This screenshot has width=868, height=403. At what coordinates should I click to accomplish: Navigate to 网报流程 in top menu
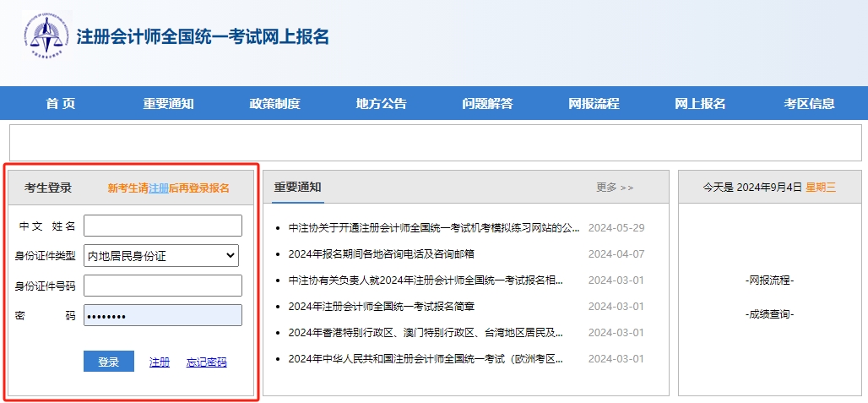tap(594, 104)
